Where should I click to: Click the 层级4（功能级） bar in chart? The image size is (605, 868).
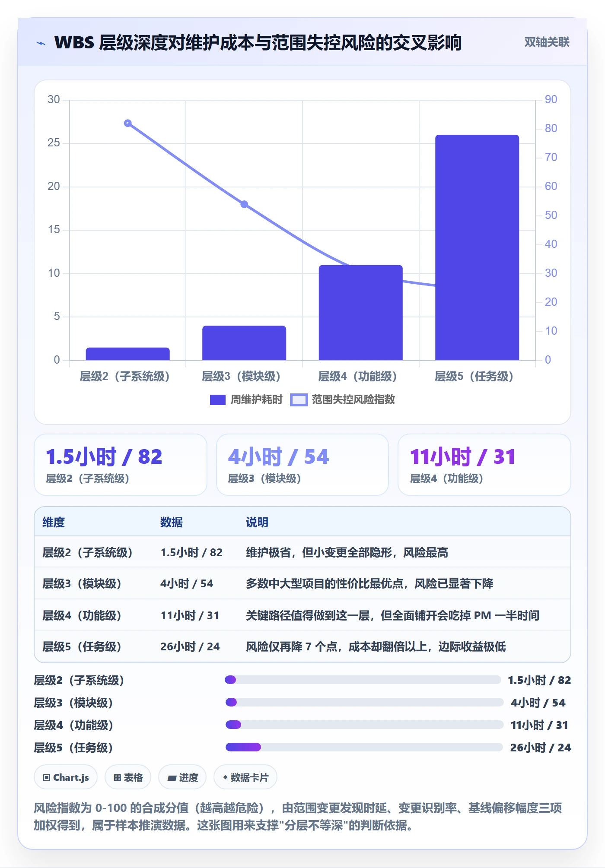coord(360,313)
